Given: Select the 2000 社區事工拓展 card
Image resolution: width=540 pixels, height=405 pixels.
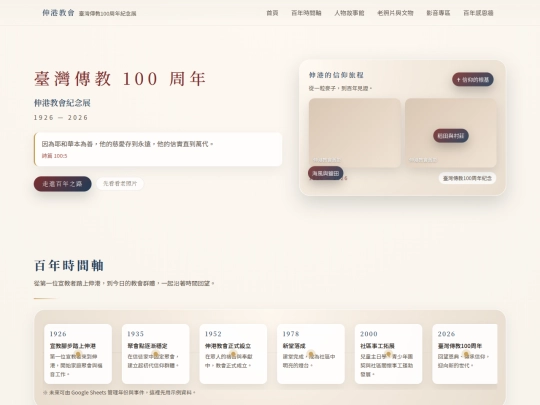Looking at the screenshot, I should 388,354.
